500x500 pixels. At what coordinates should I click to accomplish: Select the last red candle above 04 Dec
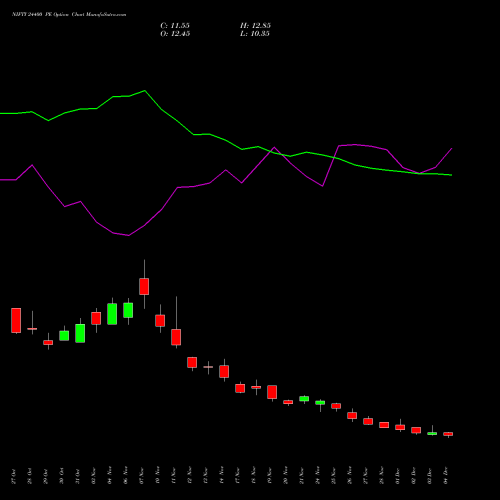click(x=448, y=434)
